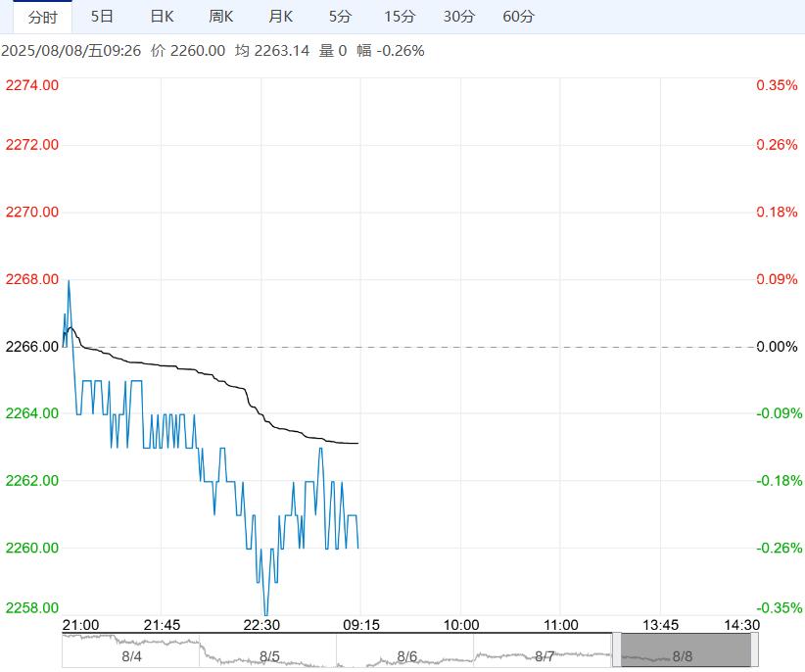Click the 8/5 date in range navigator
The width and height of the screenshot is (805, 672).
(x=269, y=656)
